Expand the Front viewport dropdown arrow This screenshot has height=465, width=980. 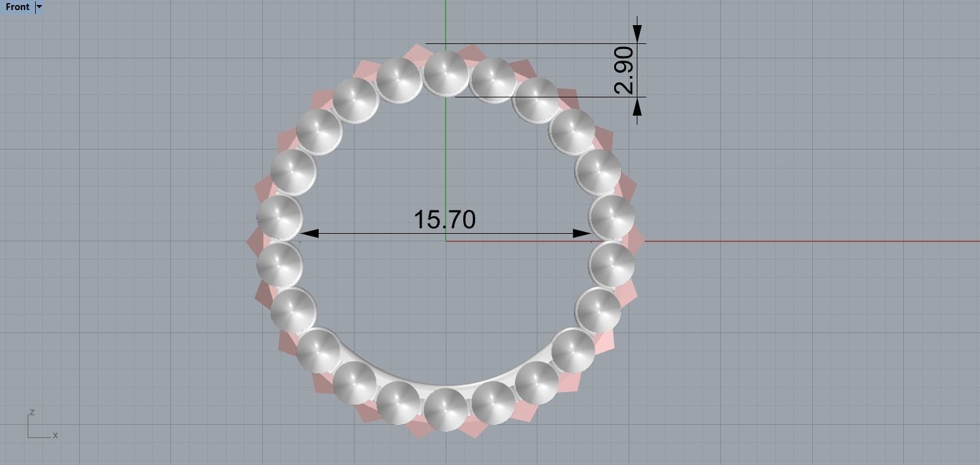pyautogui.click(x=40, y=7)
